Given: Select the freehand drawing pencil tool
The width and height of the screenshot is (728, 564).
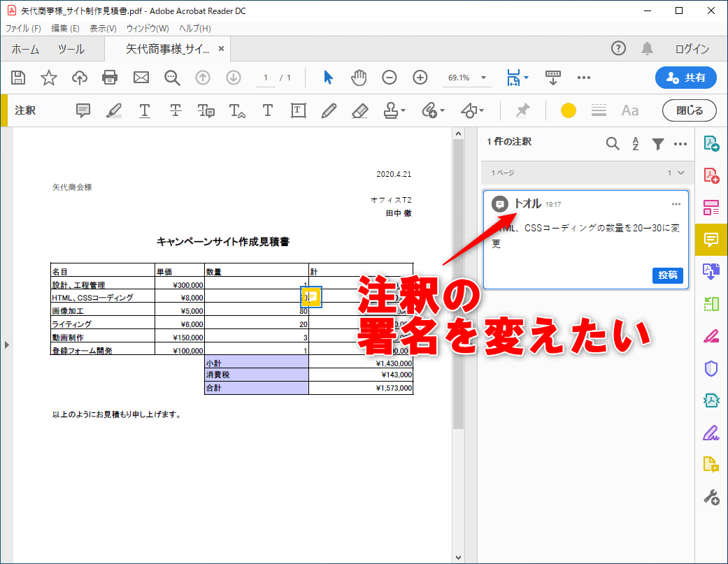Looking at the screenshot, I should tap(329, 110).
